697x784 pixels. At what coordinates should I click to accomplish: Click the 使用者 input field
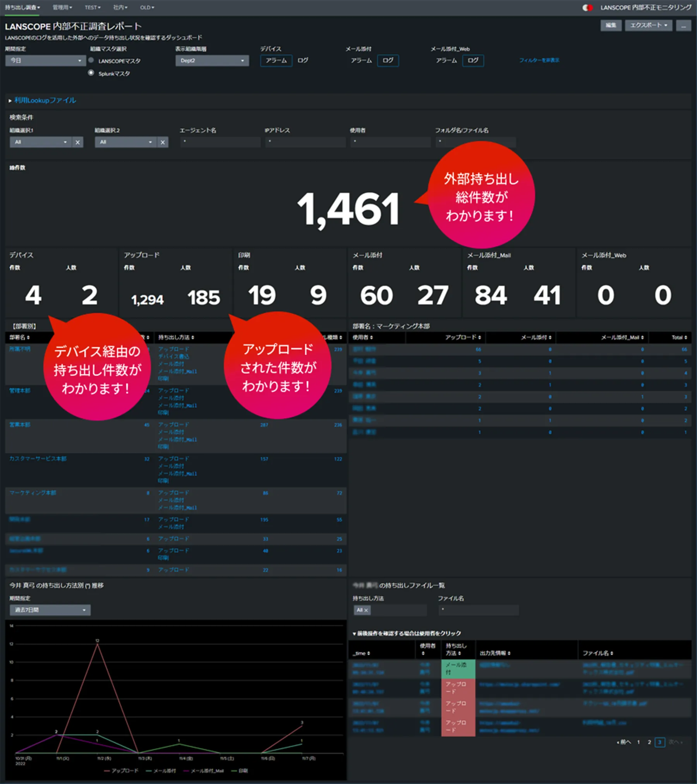coord(391,142)
